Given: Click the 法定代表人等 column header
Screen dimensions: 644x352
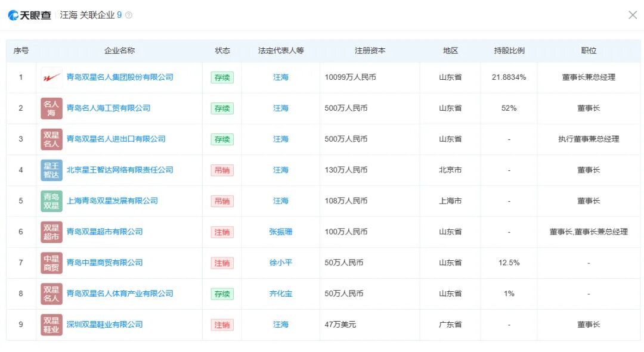Looking at the screenshot, I should (x=281, y=51).
